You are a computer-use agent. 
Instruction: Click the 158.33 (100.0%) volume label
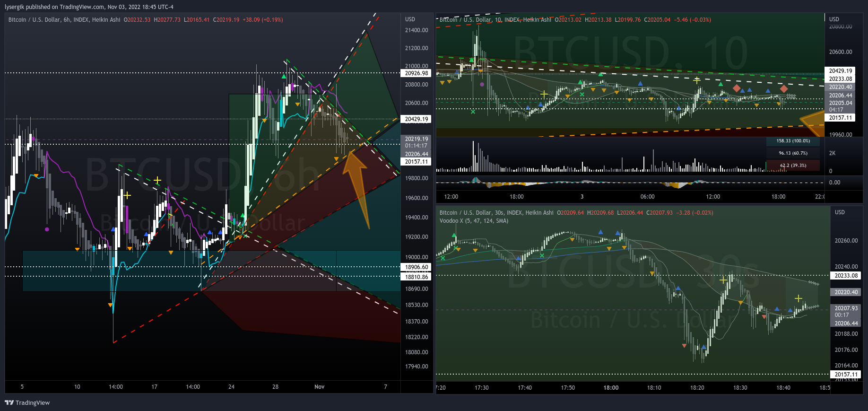(x=793, y=141)
